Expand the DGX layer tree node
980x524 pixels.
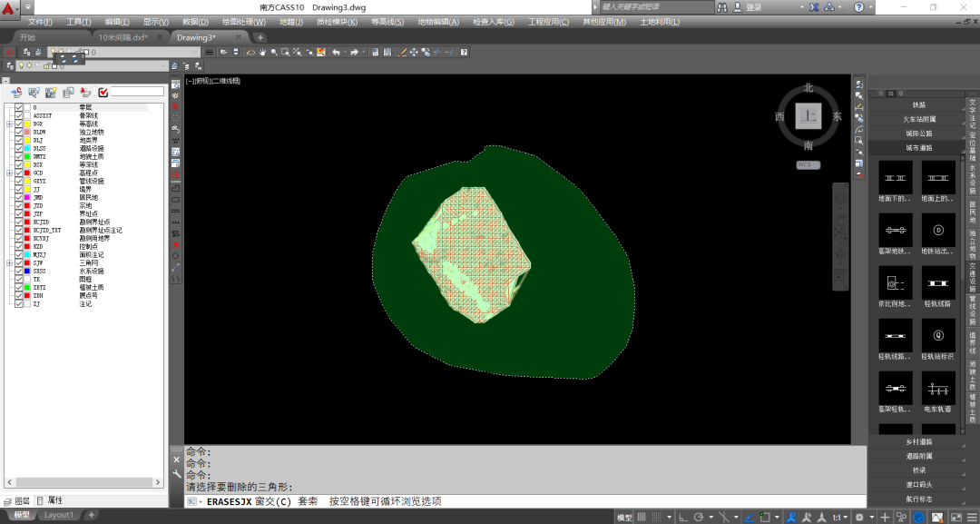9,124
